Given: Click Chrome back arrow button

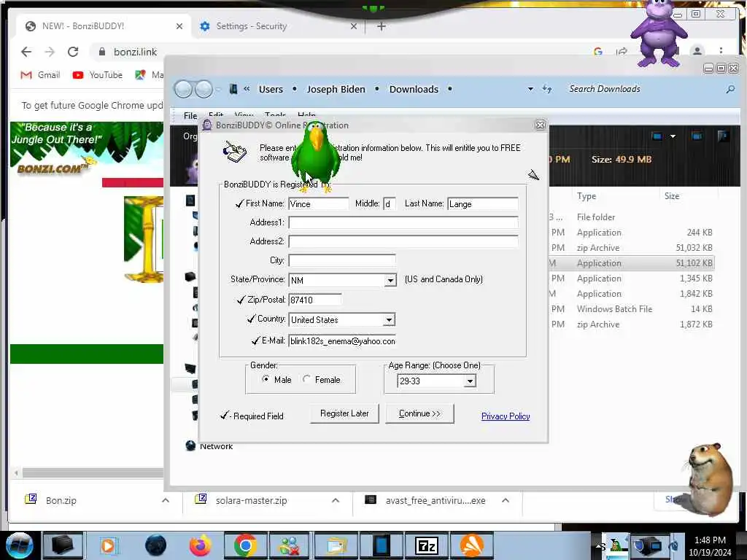Looking at the screenshot, I should [26, 52].
